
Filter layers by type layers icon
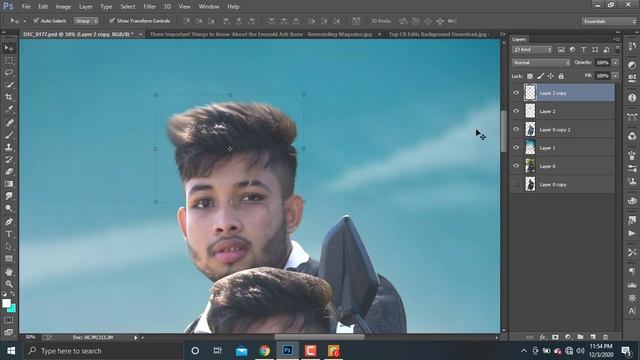point(584,49)
